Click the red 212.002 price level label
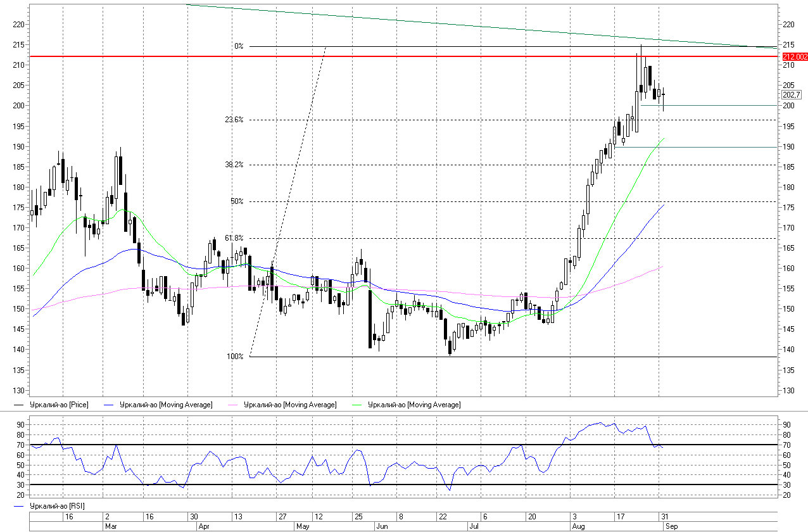Image resolution: width=808 pixels, height=532 pixels. [795, 57]
